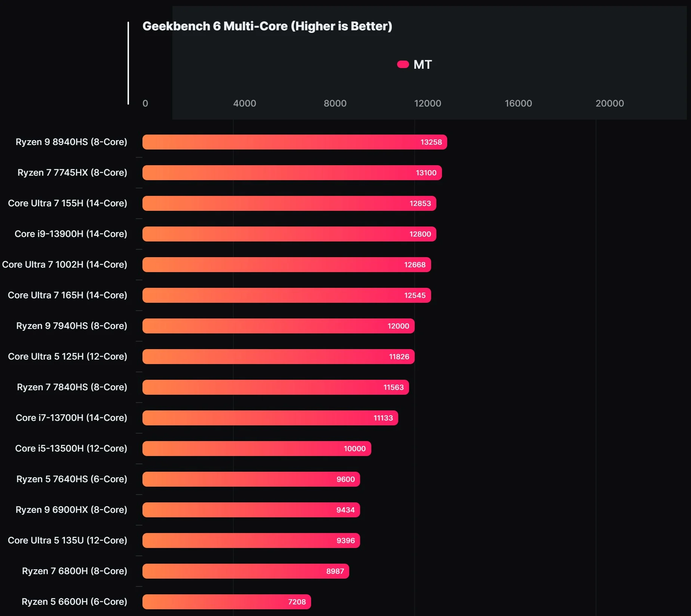Select the Ryzen 7 6800H bar

(246, 571)
